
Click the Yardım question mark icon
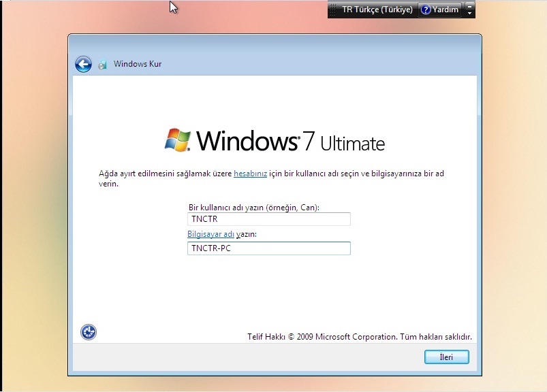click(426, 10)
